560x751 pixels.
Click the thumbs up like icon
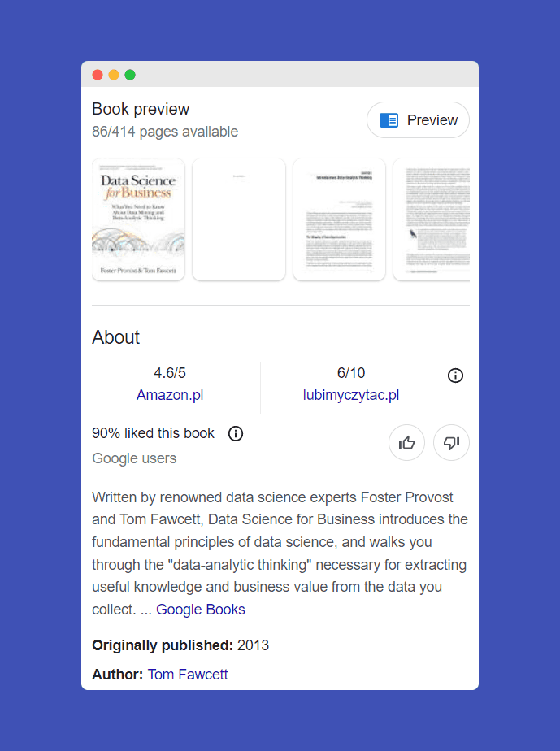pos(406,443)
